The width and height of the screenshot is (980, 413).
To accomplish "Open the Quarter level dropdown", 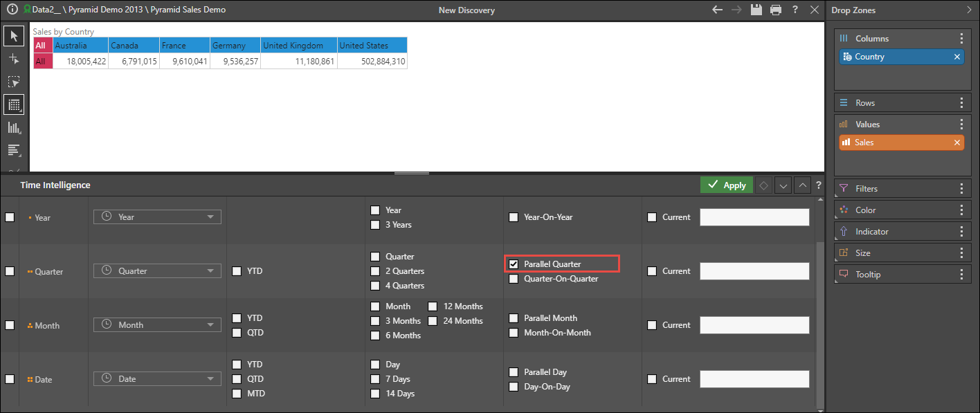I will (x=157, y=271).
